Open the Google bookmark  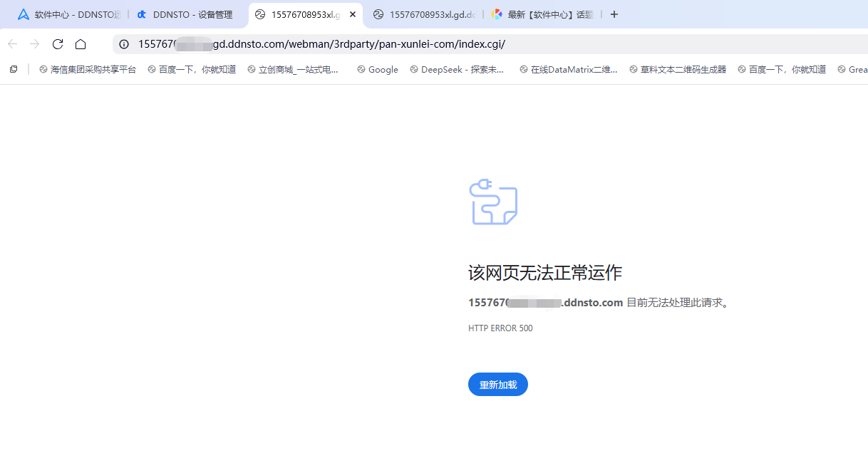(x=378, y=69)
